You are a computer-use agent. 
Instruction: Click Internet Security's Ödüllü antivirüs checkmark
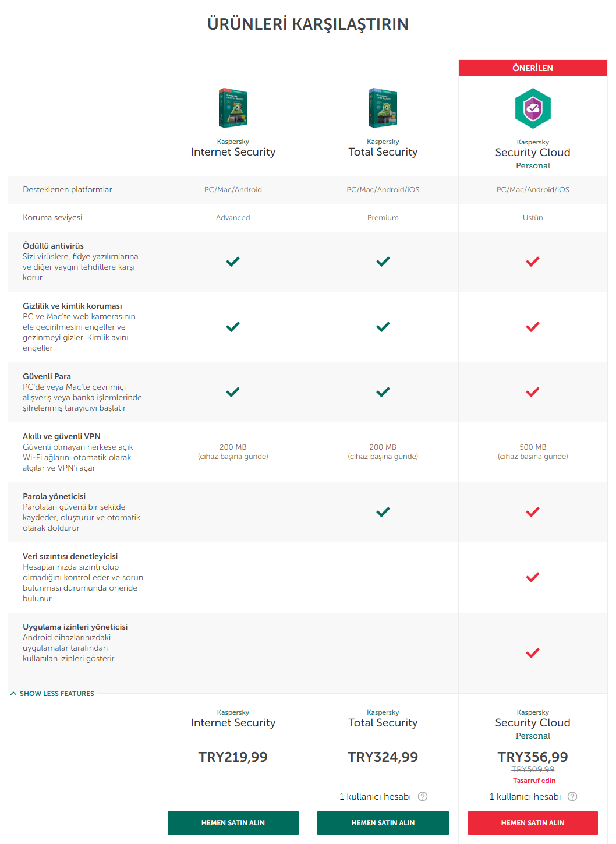pos(233,262)
